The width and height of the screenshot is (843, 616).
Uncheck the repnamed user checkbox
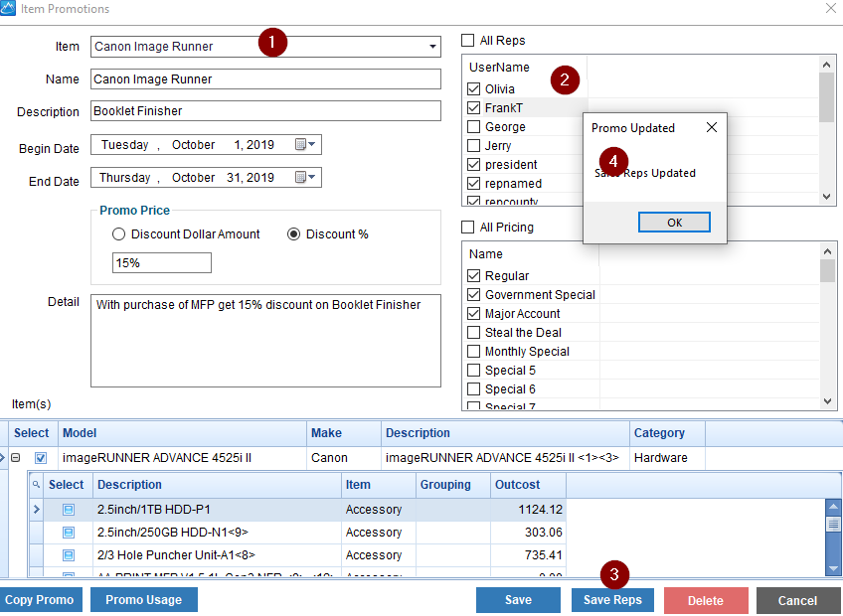coord(473,183)
